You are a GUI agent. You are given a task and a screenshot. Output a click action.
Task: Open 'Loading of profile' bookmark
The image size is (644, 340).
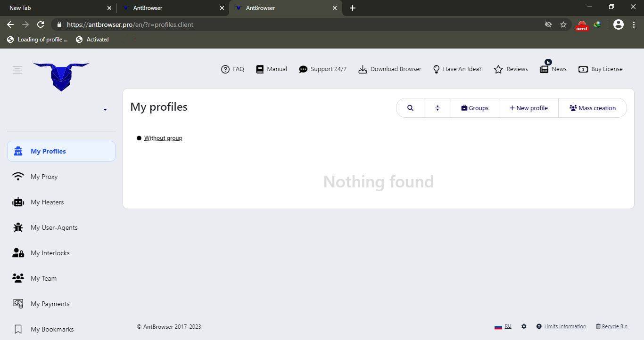coord(37,40)
